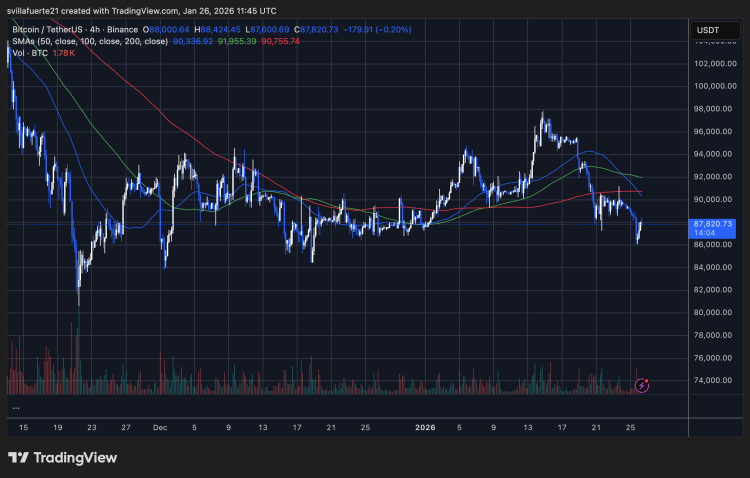Click the high price H88,424.45

tap(218, 30)
